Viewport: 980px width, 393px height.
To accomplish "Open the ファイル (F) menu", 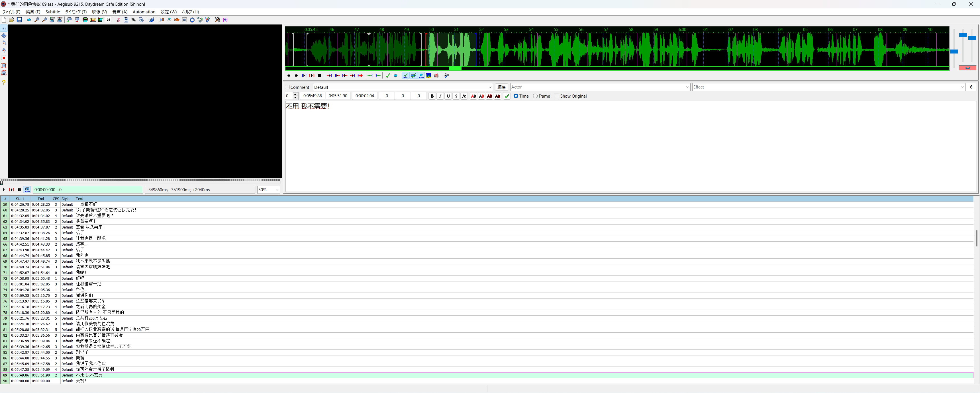I will (x=11, y=12).
